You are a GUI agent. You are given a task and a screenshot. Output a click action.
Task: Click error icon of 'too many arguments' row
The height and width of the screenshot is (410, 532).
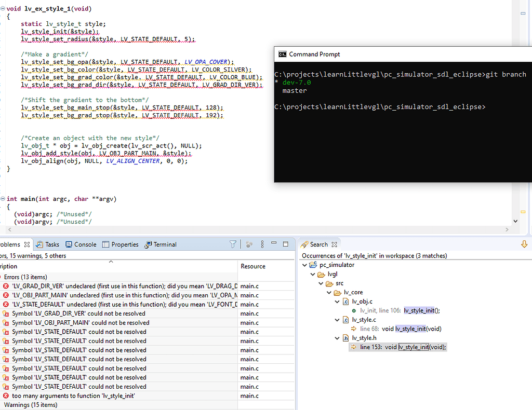pos(6,396)
